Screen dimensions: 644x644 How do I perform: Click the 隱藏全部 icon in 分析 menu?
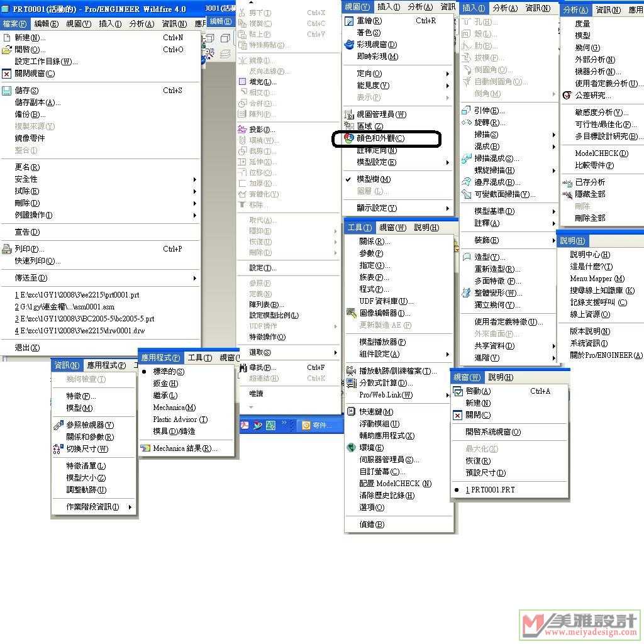567,194
